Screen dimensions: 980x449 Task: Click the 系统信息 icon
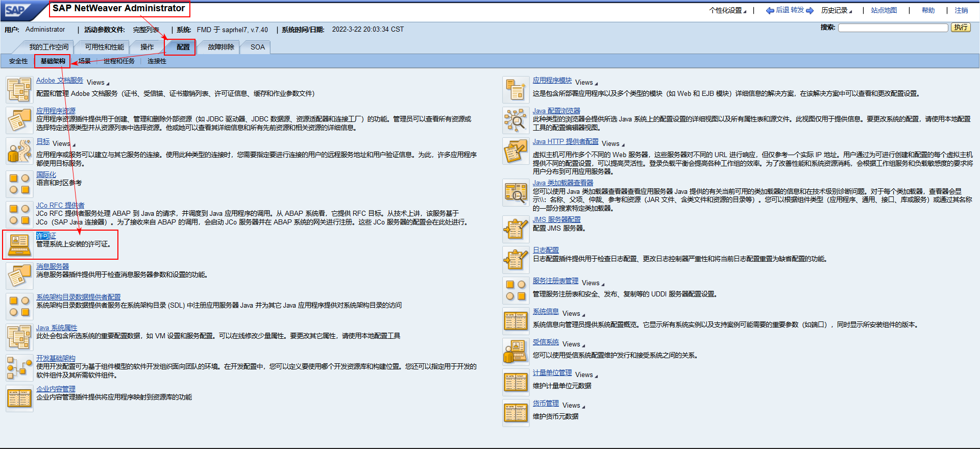pos(516,321)
